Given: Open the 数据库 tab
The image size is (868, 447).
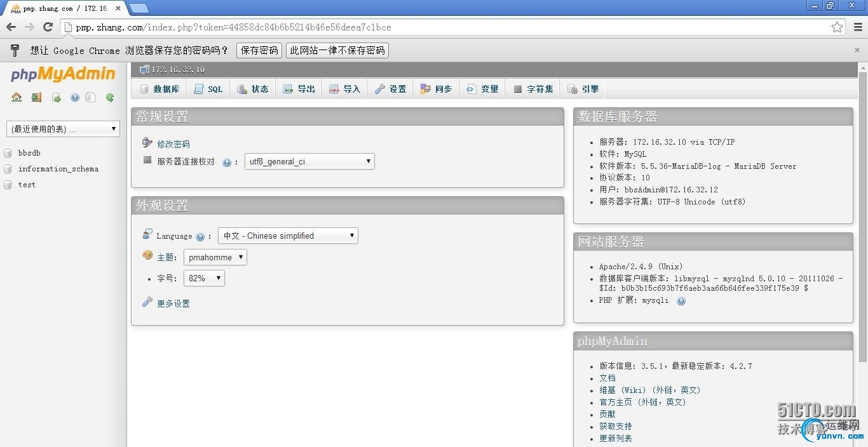Looking at the screenshot, I should 159,89.
